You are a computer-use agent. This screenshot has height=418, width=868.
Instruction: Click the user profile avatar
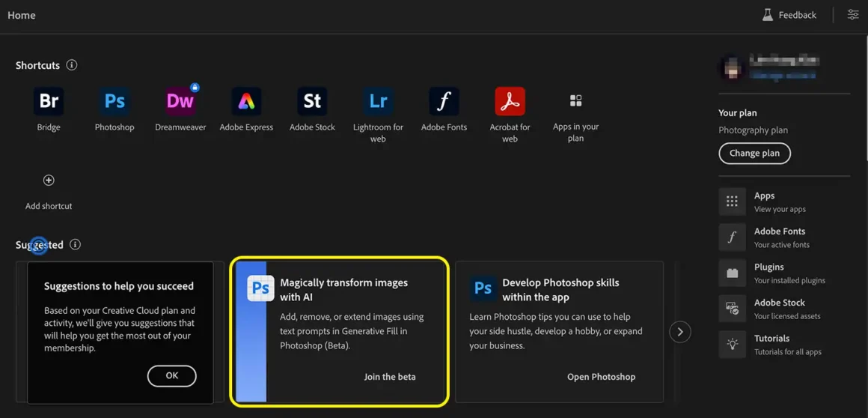731,67
